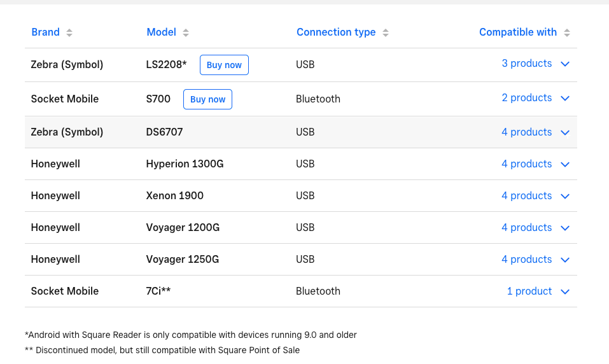Click sort arrows icon beside Brand header
This screenshot has width=609, height=364.
coord(69,32)
